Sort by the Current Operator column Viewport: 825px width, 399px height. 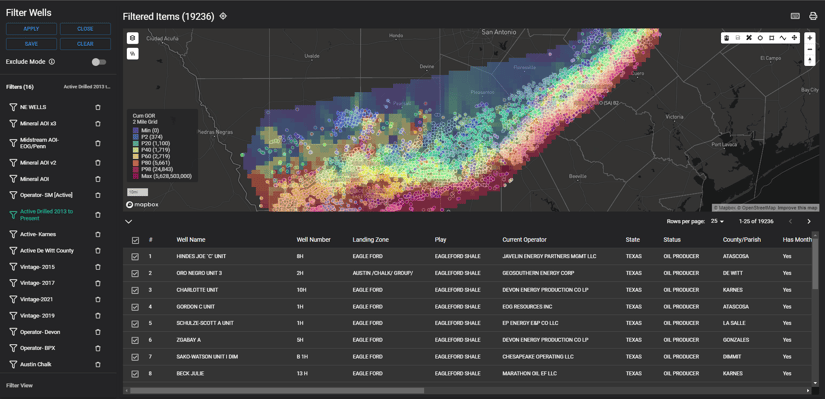525,240
